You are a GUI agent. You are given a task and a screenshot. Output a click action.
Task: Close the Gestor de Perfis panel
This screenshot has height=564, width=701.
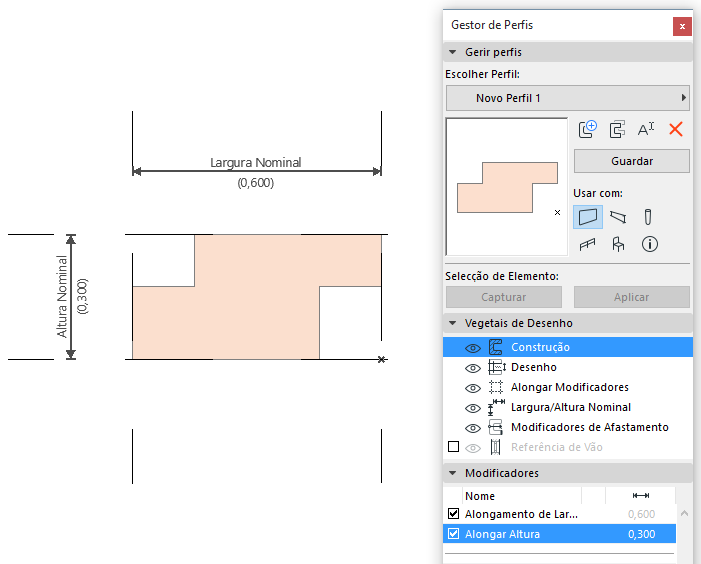coord(682,26)
